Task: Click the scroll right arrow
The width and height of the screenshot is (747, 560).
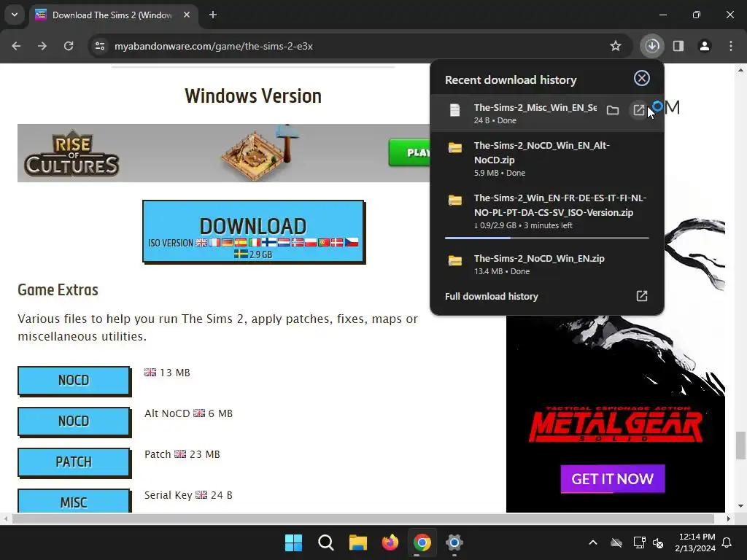Action: (x=729, y=518)
